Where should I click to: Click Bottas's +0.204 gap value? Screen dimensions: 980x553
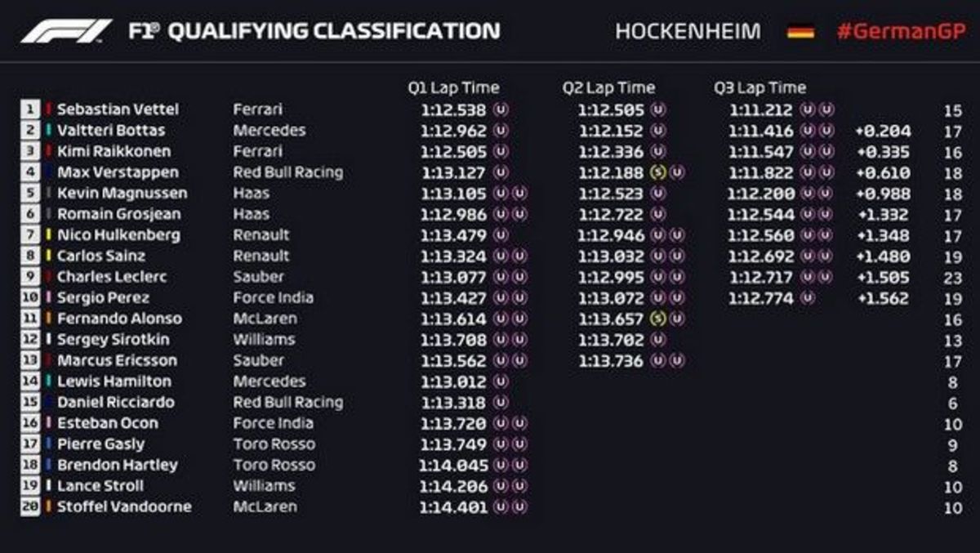tap(883, 131)
